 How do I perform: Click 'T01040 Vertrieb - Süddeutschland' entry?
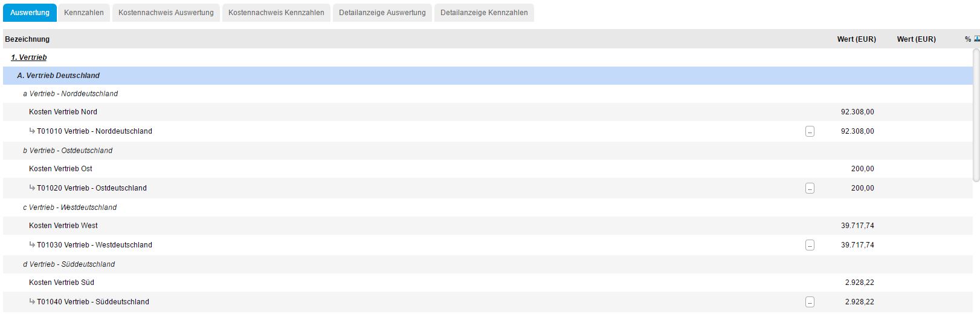pyautogui.click(x=93, y=302)
